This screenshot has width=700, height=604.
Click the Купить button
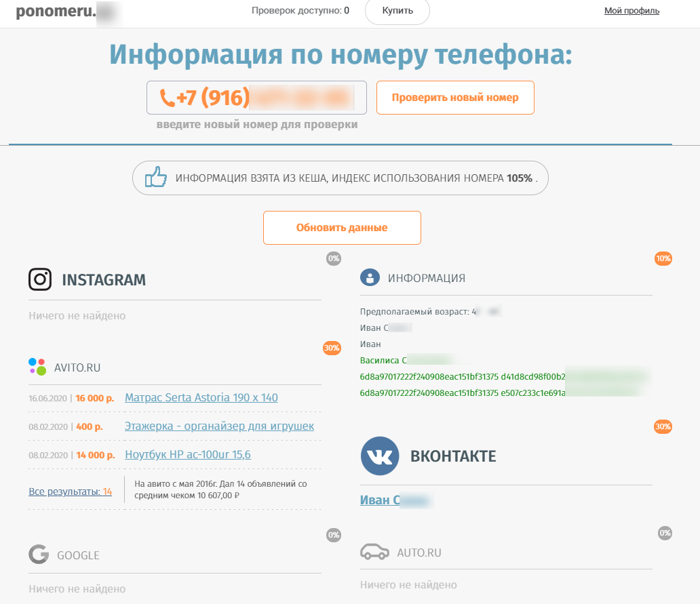[x=397, y=11]
